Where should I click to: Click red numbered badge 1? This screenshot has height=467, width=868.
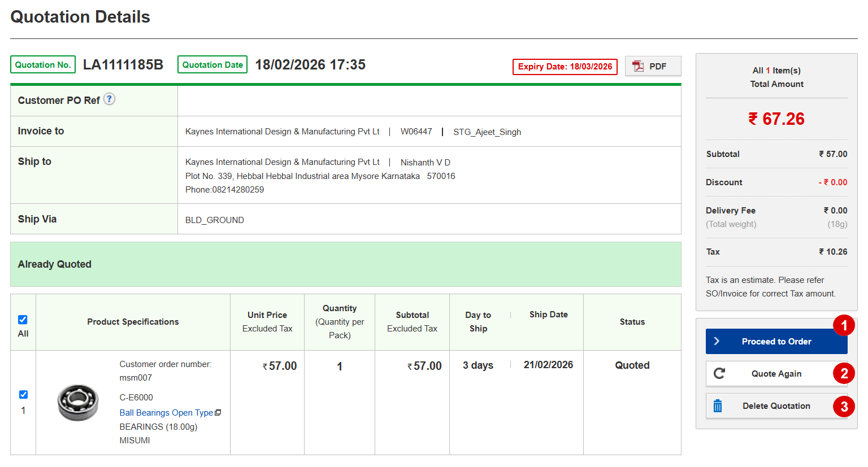844,325
